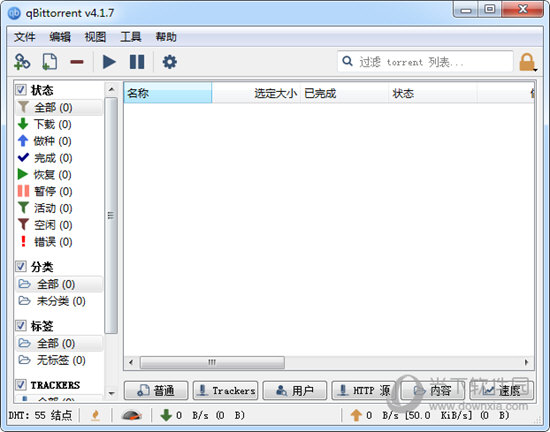This screenshot has height=432, width=550.
Task: Switch to the 用户 peers tab
Action: coord(295,390)
